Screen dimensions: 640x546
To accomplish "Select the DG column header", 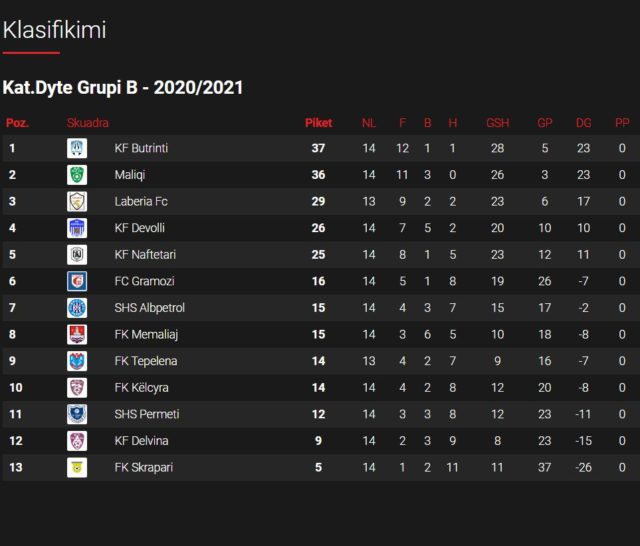I will [x=584, y=123].
